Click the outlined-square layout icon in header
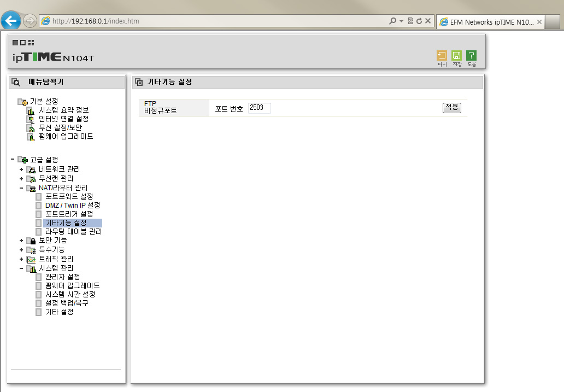Screen dimensions: 564x392 (x=23, y=43)
